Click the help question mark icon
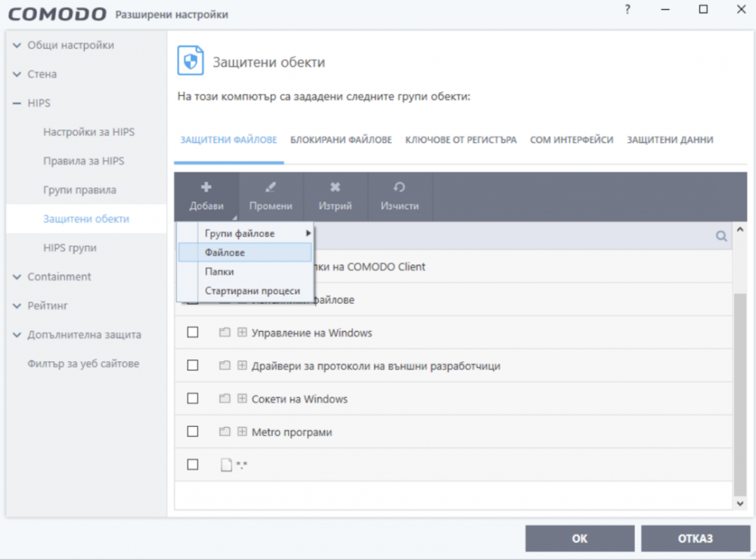The width and height of the screenshot is (756, 560). point(627,10)
